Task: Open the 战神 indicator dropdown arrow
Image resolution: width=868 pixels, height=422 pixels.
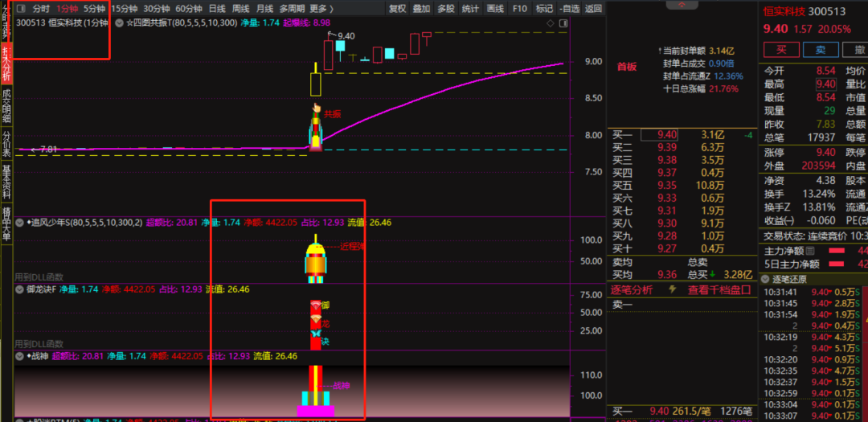Action: 20,356
